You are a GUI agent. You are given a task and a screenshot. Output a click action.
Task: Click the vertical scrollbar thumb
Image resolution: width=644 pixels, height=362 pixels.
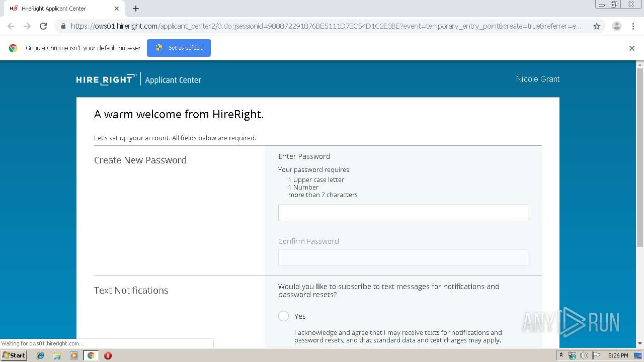(x=640, y=157)
